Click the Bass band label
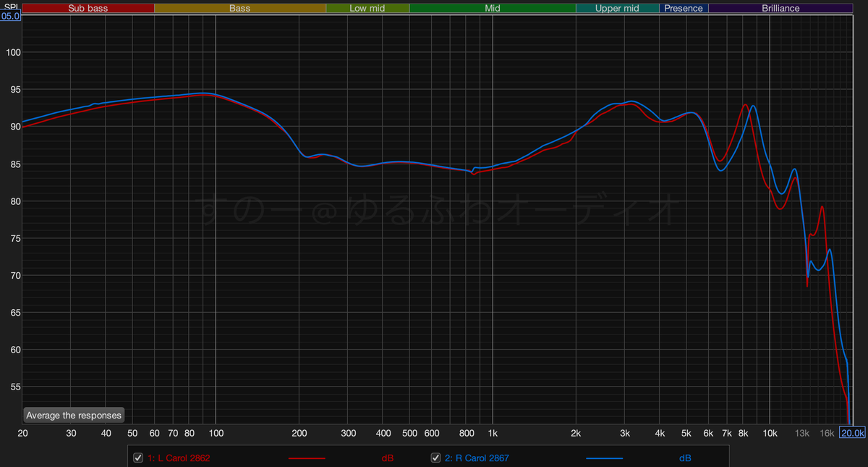This screenshot has height=467, width=868. click(240, 9)
